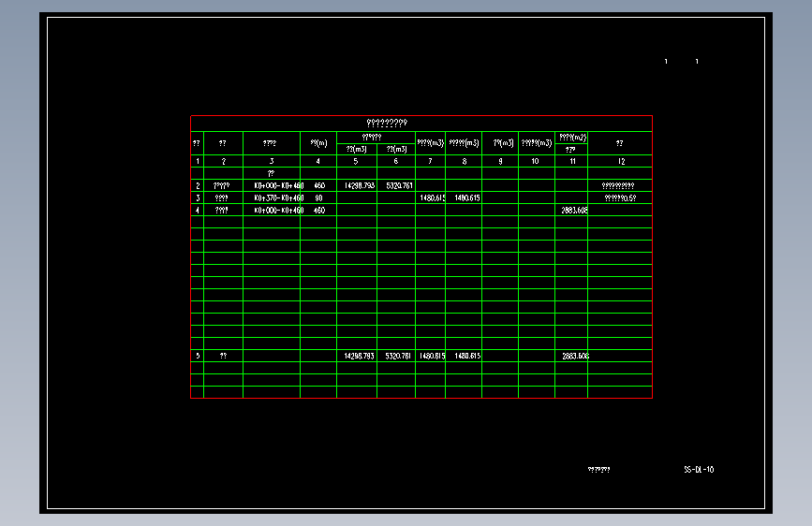Click the length value 90 in row 3

[318, 197]
